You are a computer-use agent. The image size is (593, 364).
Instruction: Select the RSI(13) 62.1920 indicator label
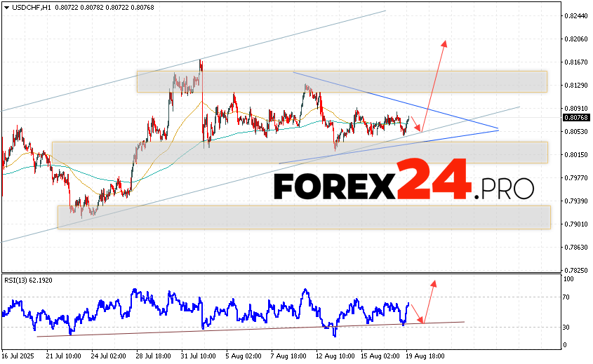[x=28, y=280]
